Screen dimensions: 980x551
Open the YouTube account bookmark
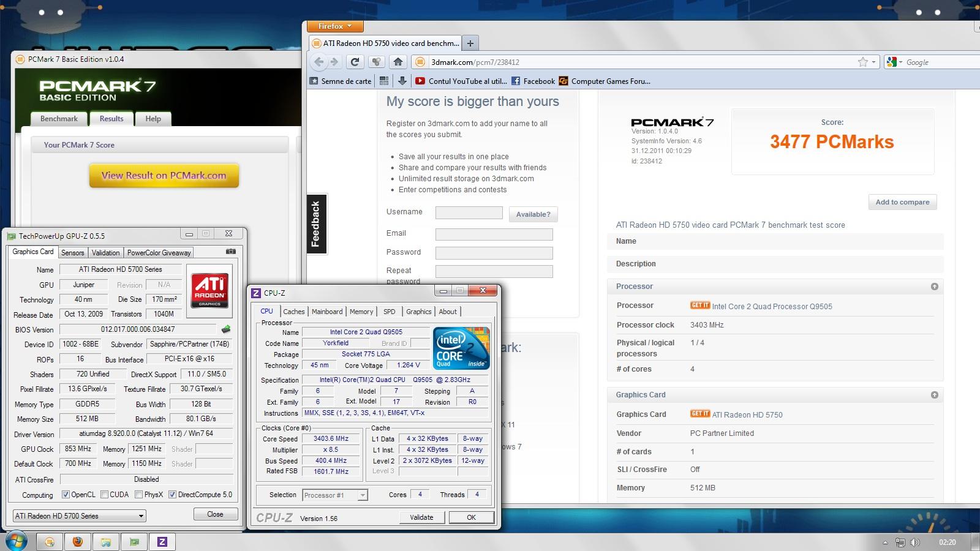461,81
